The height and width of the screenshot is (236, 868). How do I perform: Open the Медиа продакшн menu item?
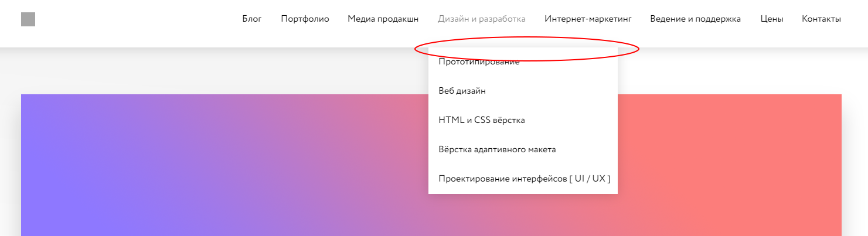tap(383, 19)
